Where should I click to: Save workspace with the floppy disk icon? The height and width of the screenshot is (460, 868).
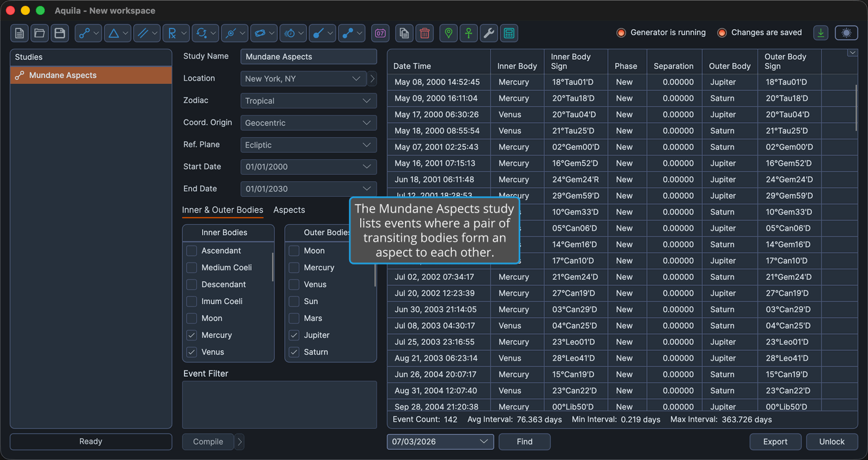[x=60, y=33]
